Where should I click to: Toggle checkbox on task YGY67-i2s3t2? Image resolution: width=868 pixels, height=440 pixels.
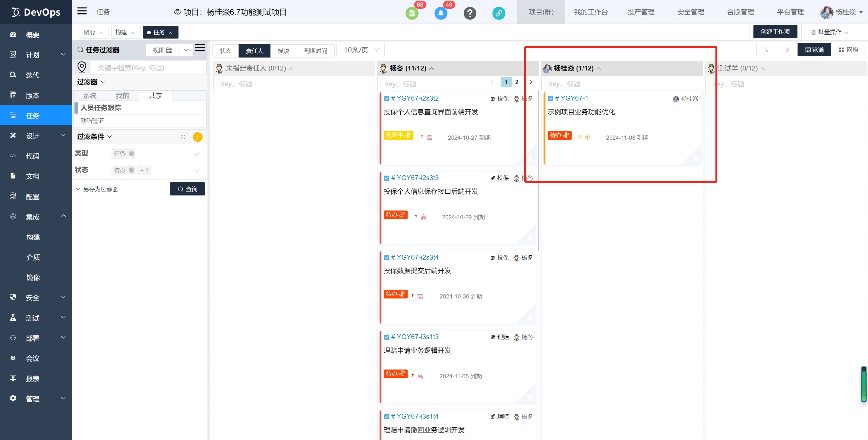[387, 99]
